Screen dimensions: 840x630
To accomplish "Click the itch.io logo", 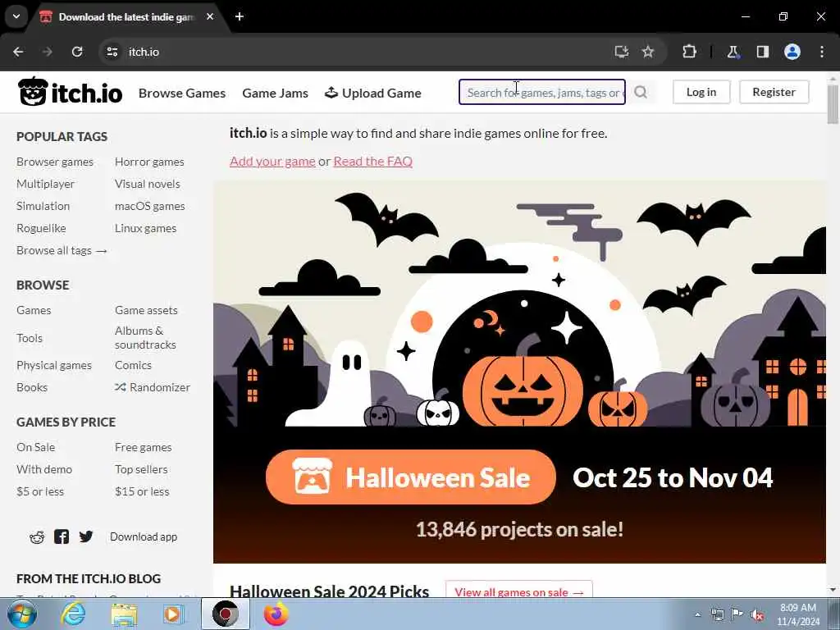I will point(71,92).
